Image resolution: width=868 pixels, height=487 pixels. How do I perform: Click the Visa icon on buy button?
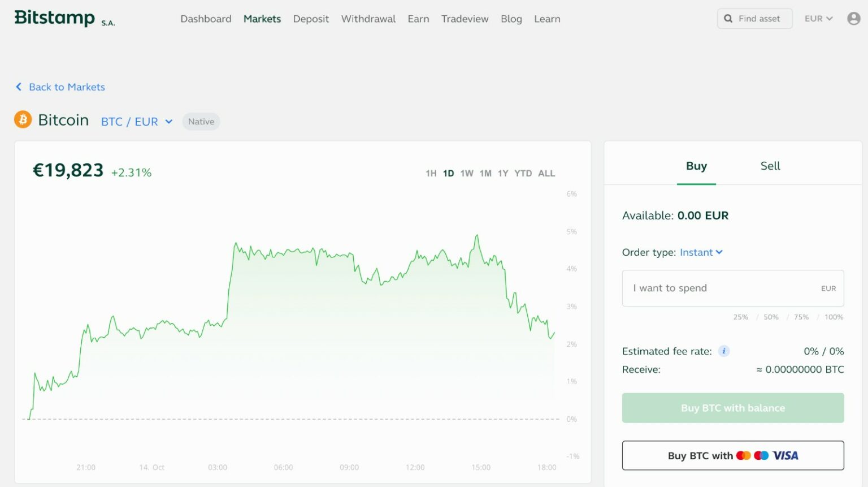(785, 455)
